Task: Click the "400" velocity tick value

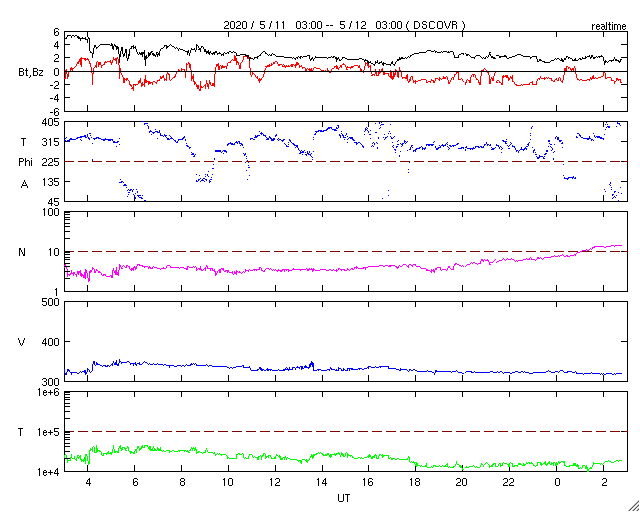Action: pos(51,342)
